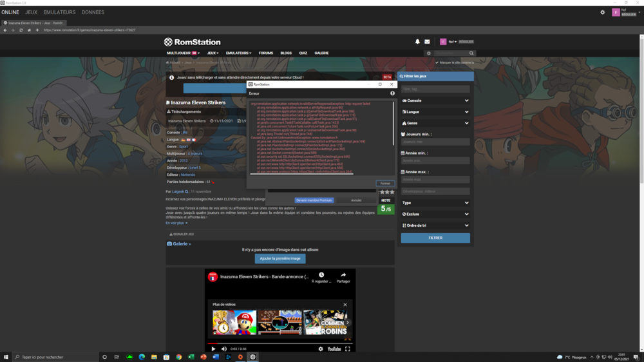
Task: Click the error dialog vertical scrollbar
Action: pyautogui.click(x=393, y=123)
